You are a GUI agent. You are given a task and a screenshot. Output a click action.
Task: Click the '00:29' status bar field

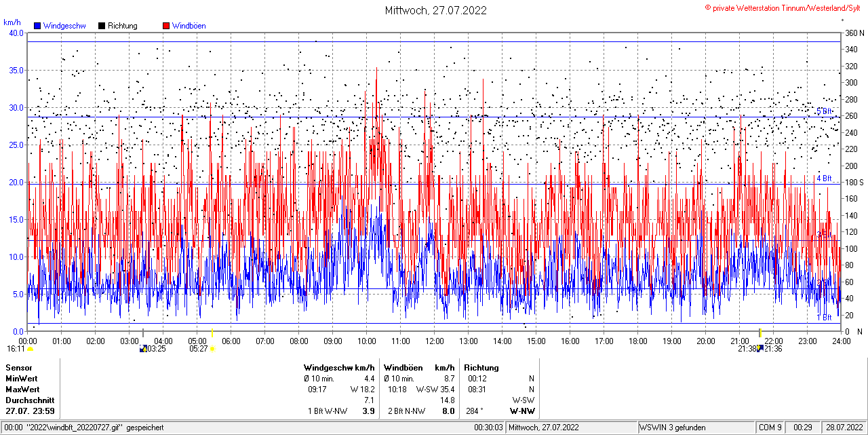803,428
